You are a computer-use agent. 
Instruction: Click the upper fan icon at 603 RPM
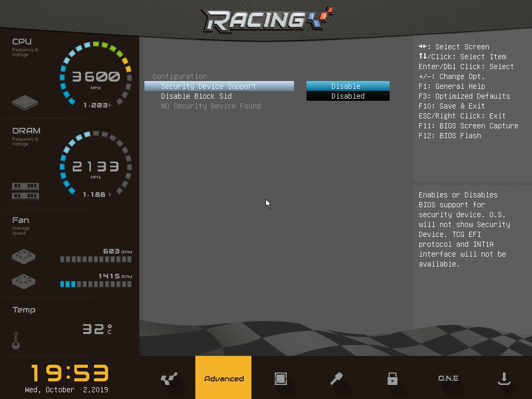click(x=23, y=257)
